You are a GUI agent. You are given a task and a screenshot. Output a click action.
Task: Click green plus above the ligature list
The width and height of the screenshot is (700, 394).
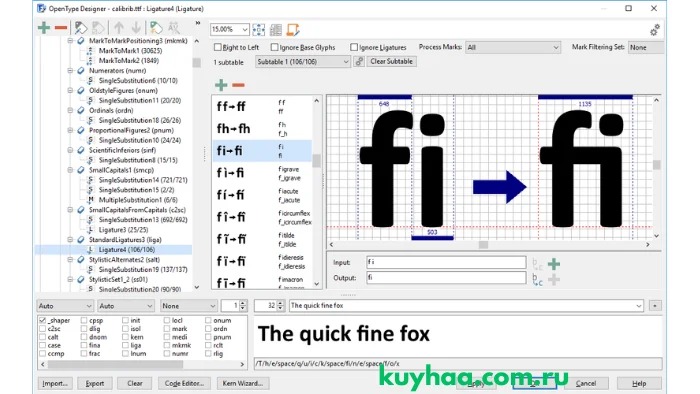(221, 85)
